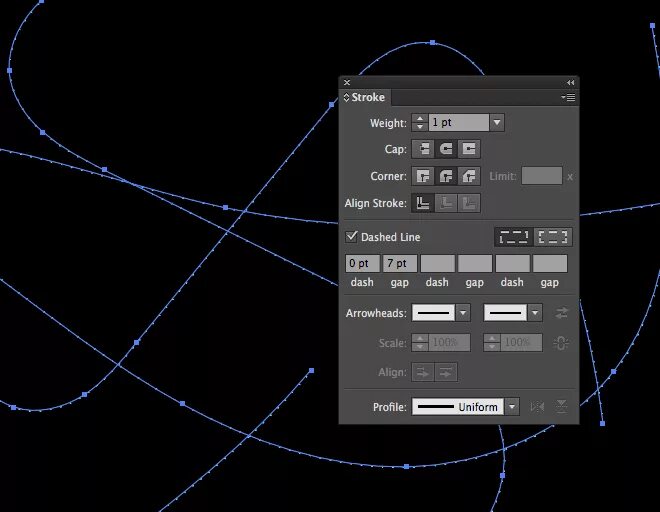Viewport: 660px width, 512px height.
Task: Click the start arrowhead preview box
Action: (433, 313)
